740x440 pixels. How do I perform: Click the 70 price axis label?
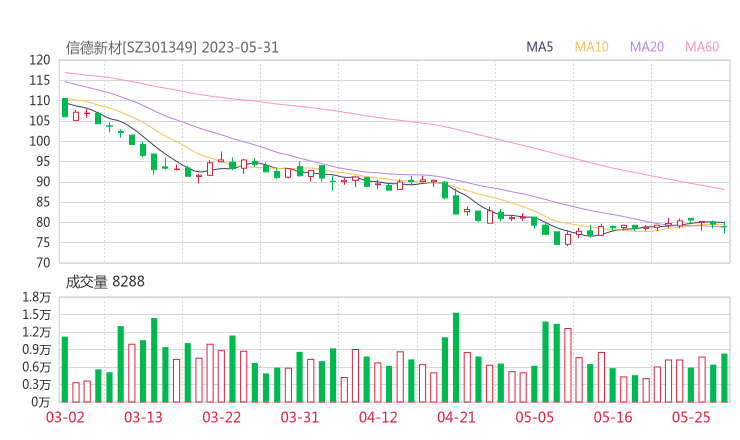coord(43,262)
